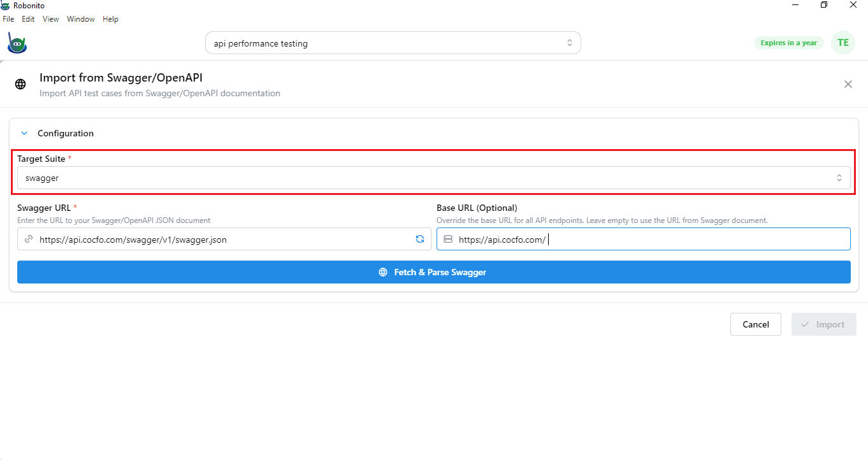
Task: Open the Target Suite dropdown showing swagger
Action: tap(433, 178)
